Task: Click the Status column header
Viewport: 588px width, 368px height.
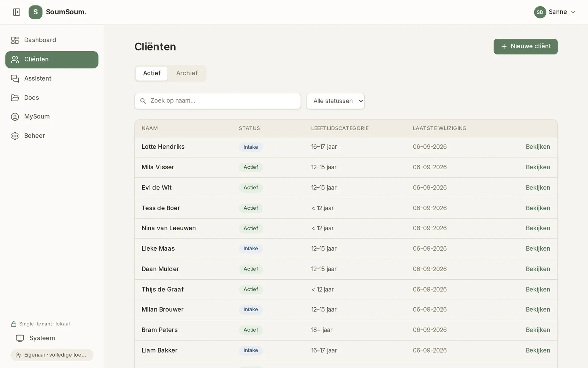Action: click(x=249, y=128)
